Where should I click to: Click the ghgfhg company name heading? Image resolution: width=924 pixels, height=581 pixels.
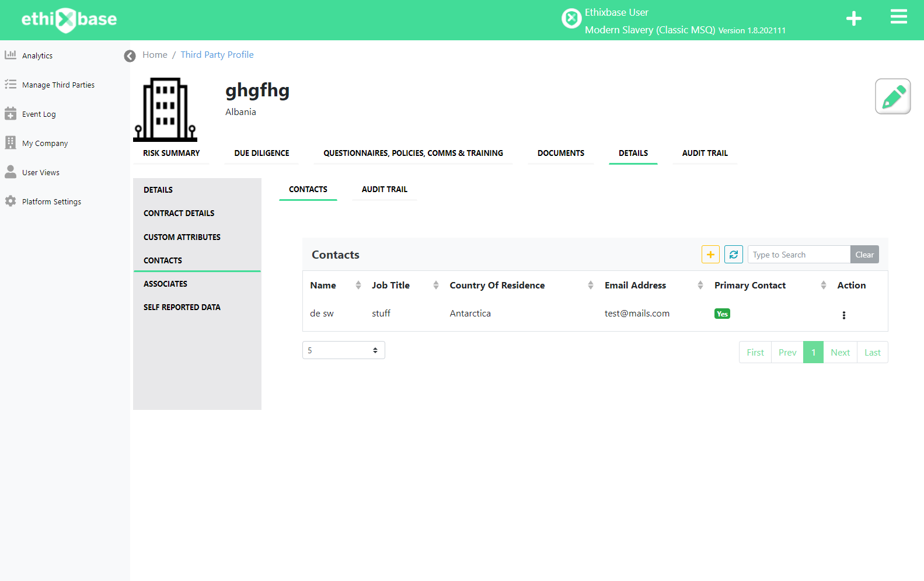(257, 91)
